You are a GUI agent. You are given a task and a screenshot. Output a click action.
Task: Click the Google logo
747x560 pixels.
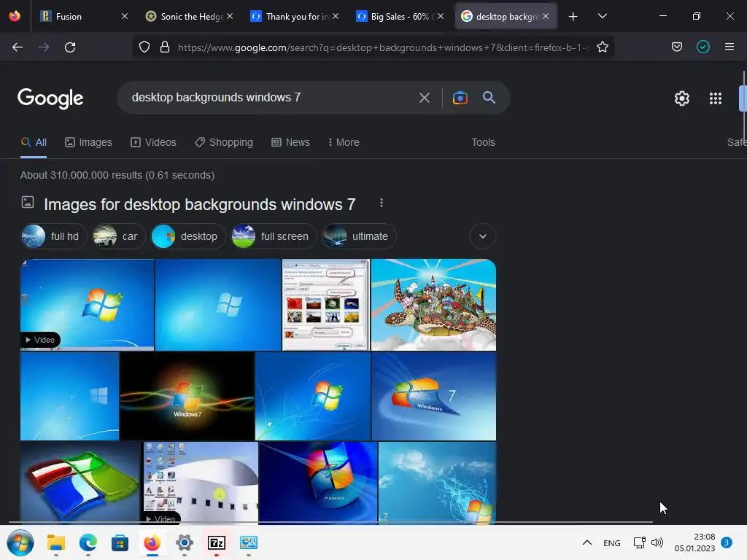tap(50, 98)
